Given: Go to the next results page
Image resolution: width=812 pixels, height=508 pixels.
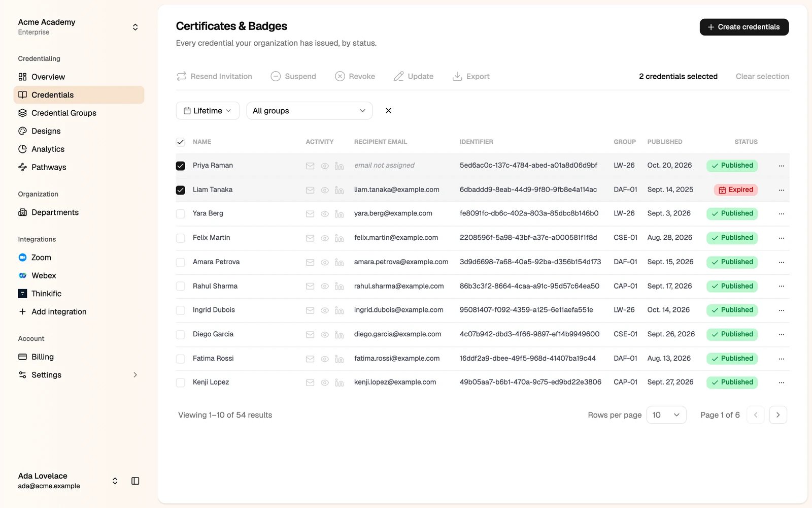Looking at the screenshot, I should click(778, 415).
